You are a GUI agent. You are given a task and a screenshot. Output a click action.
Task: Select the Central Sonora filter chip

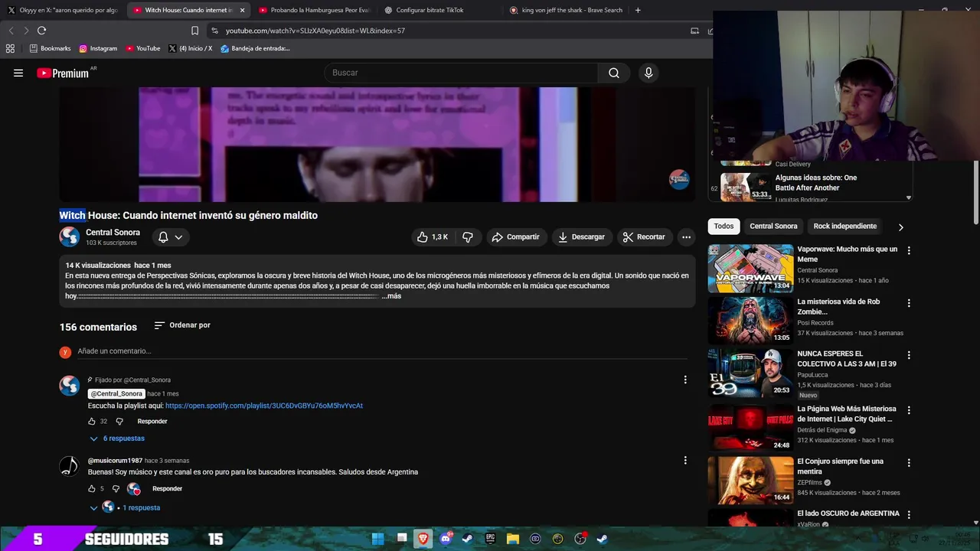click(773, 227)
